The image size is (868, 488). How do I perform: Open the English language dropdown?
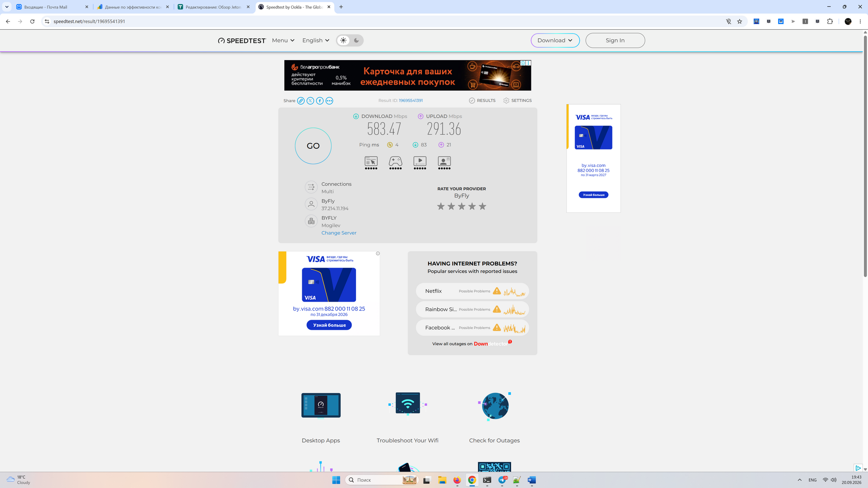pos(316,40)
